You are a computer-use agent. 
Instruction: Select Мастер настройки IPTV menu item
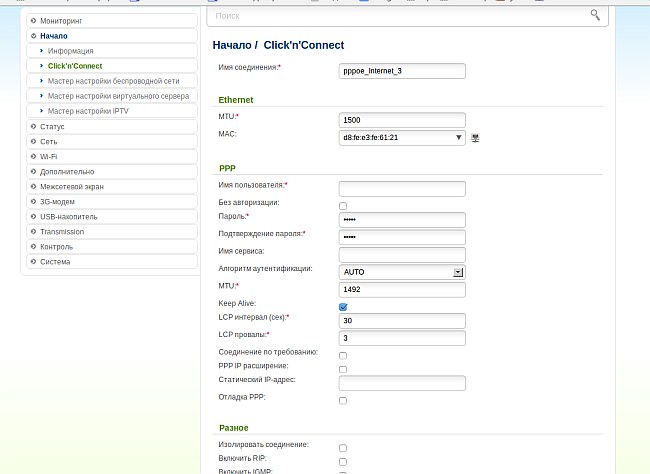coord(88,111)
